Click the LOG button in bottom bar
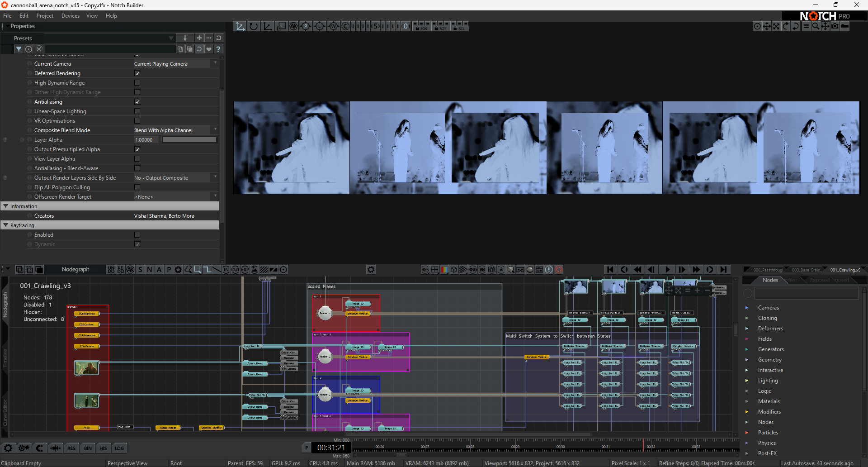This screenshot has width=868, height=467. coord(119,448)
